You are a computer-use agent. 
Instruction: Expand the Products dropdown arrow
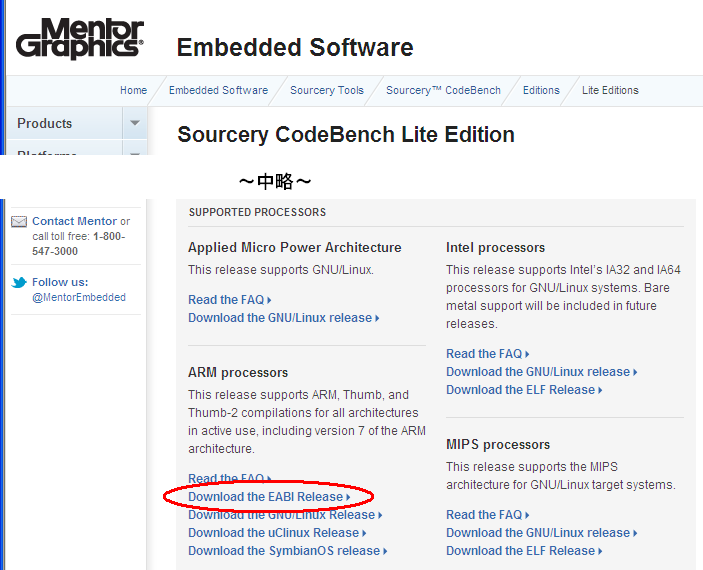point(135,123)
